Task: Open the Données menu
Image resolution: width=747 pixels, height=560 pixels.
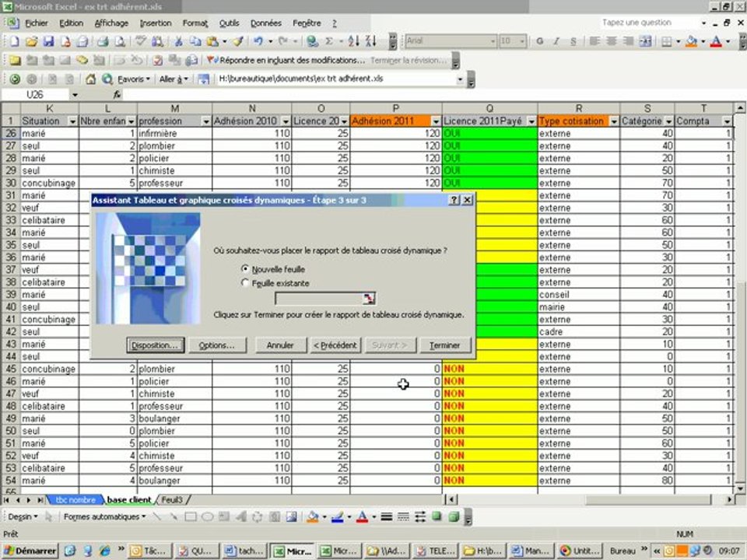Action: click(x=266, y=23)
